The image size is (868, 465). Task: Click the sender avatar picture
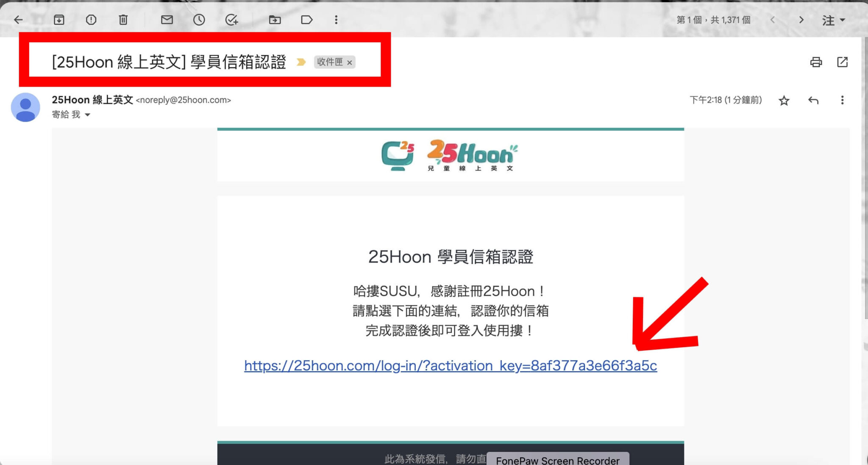pyautogui.click(x=25, y=107)
